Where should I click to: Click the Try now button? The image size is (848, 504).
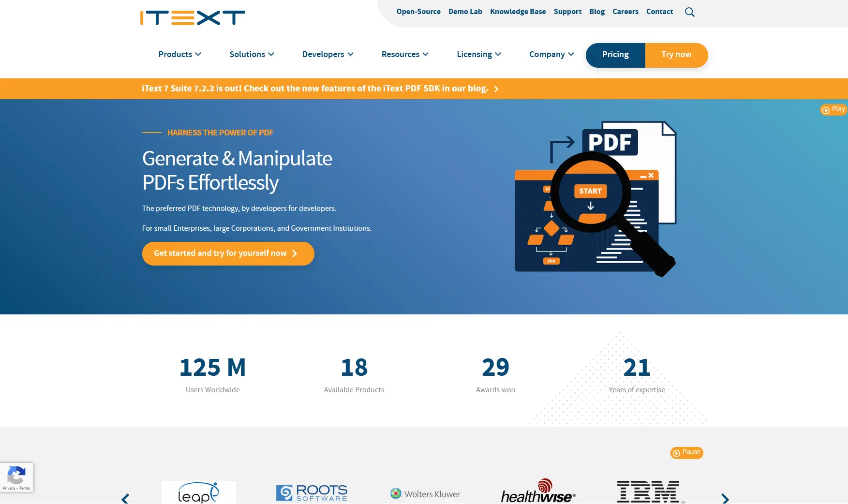click(x=676, y=55)
